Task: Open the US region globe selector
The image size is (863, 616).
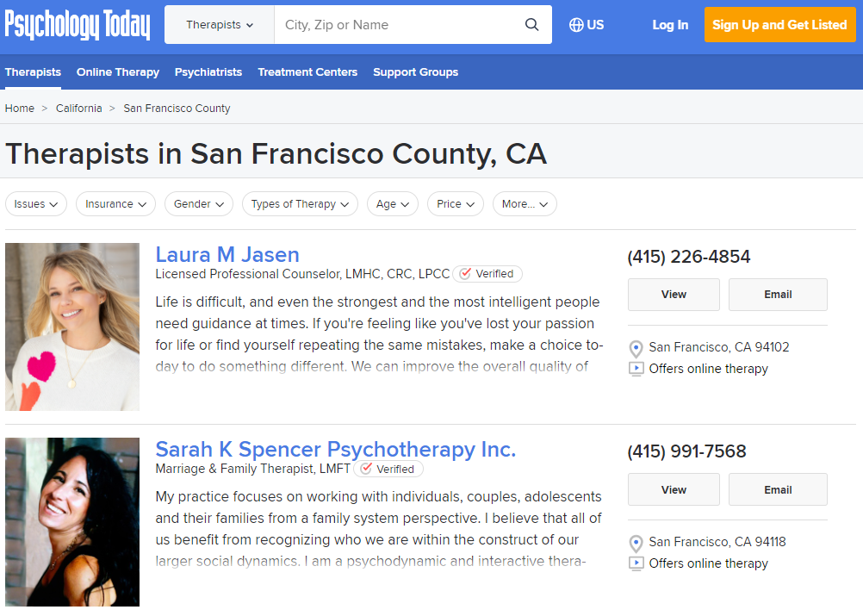Action: tap(587, 25)
